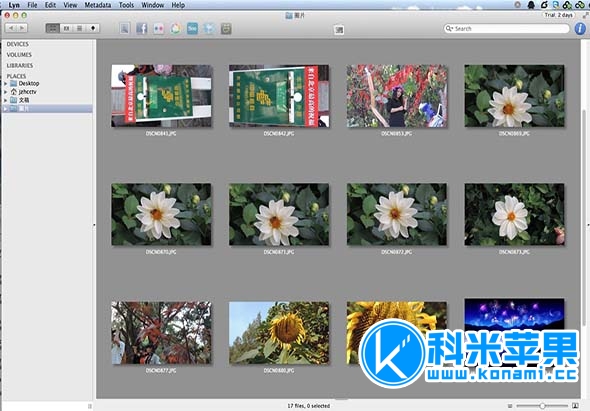The width and height of the screenshot is (590, 411).
Task: Share photos to Facebook
Action: coord(141,29)
